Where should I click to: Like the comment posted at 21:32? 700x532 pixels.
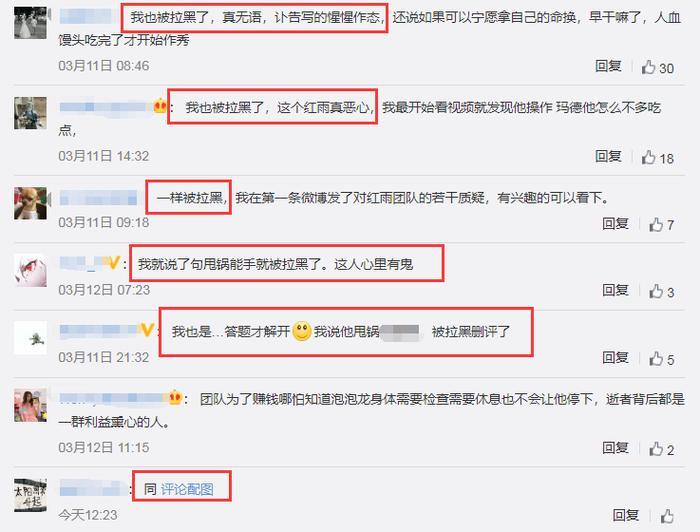656,359
